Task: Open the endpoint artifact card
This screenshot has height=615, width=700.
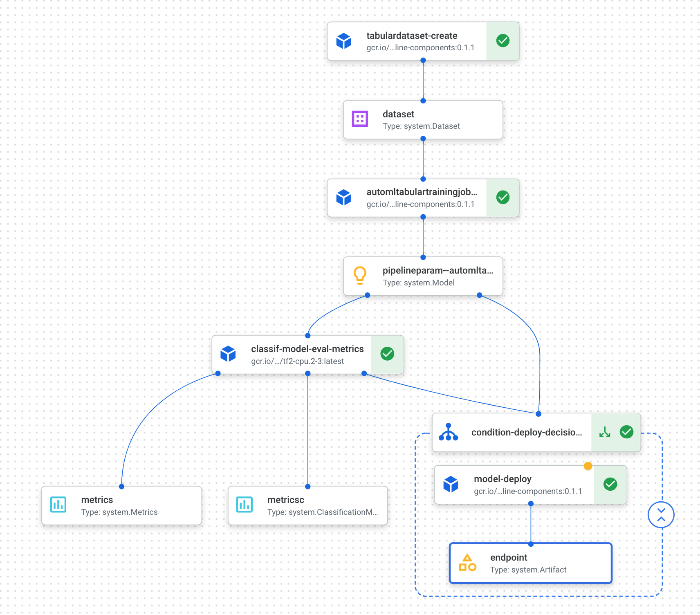Action: 530,562
